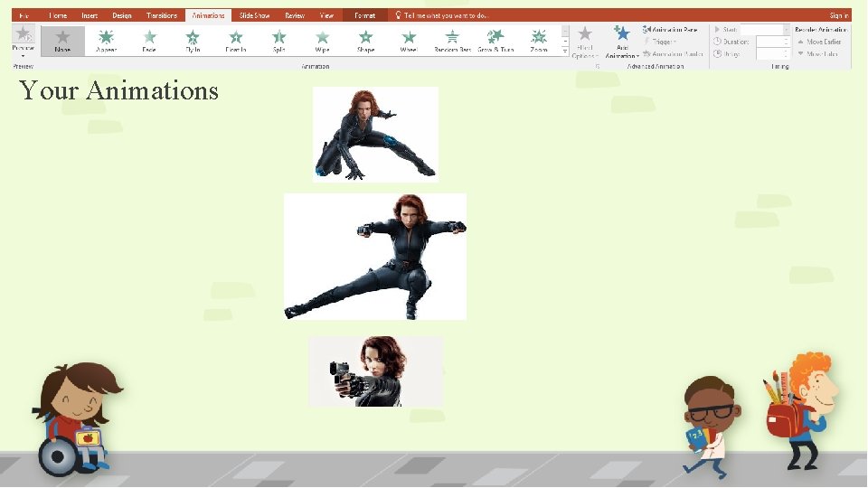Switch to the Slide Show tab

tap(254, 15)
